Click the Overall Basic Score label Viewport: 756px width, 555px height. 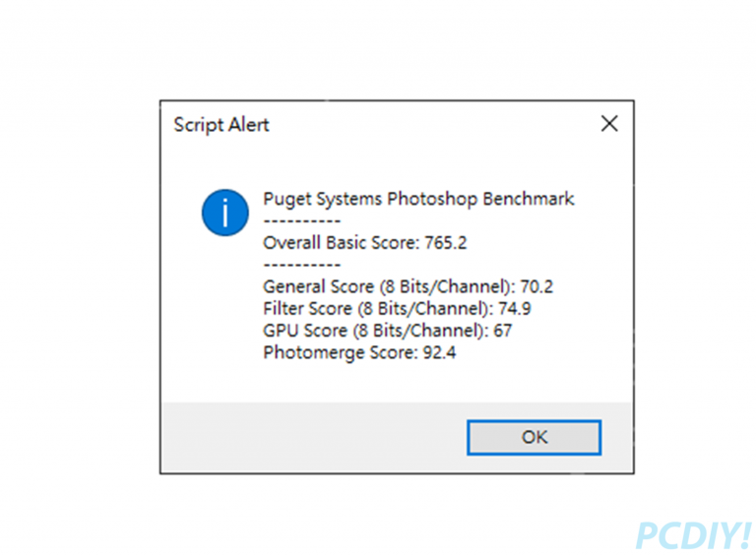coord(341,242)
